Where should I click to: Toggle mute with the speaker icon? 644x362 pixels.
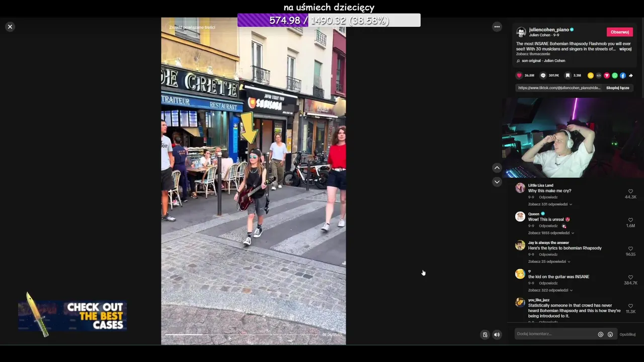[x=497, y=334]
